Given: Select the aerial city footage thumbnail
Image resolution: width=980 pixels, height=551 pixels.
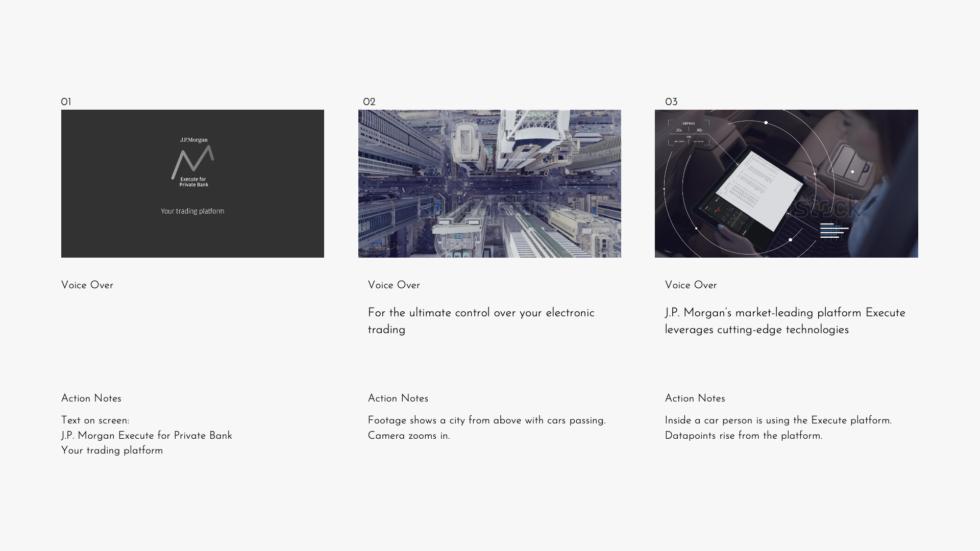Looking at the screenshot, I should point(489,184).
